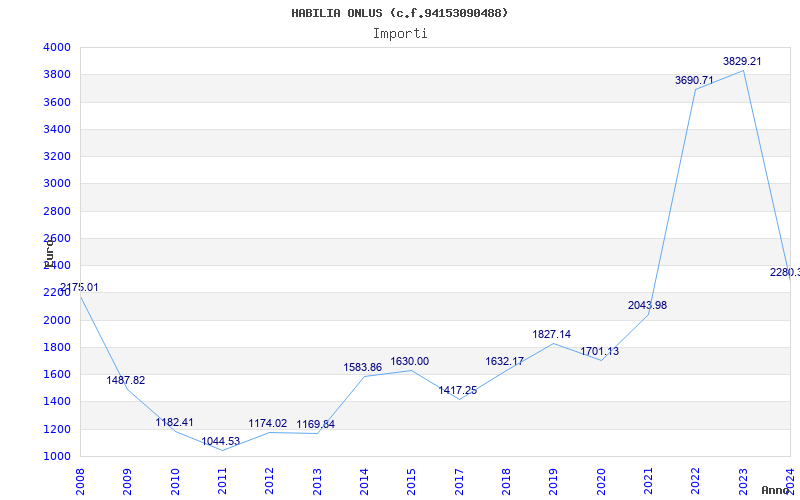Click the 2009 x-axis year label
Image resolution: width=800 pixels, height=500 pixels.
[128, 482]
